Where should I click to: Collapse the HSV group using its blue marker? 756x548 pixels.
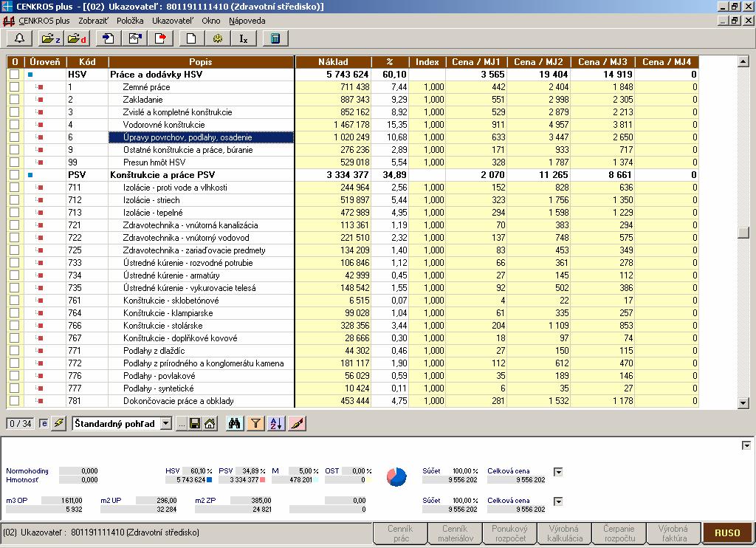30,75
